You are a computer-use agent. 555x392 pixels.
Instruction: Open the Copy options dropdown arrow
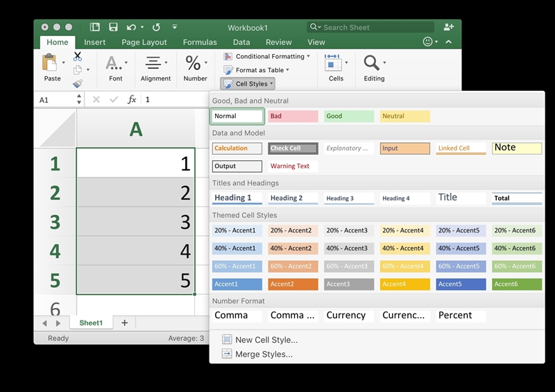(x=88, y=70)
